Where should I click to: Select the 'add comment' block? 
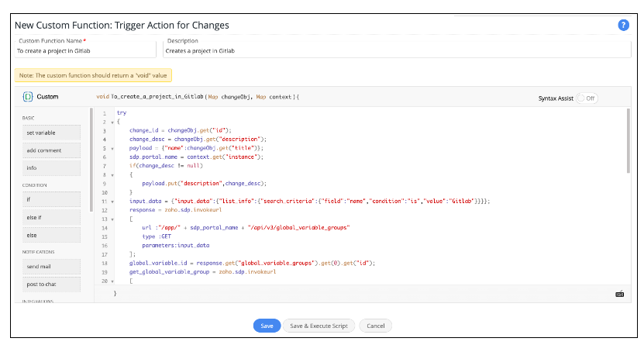51,150
